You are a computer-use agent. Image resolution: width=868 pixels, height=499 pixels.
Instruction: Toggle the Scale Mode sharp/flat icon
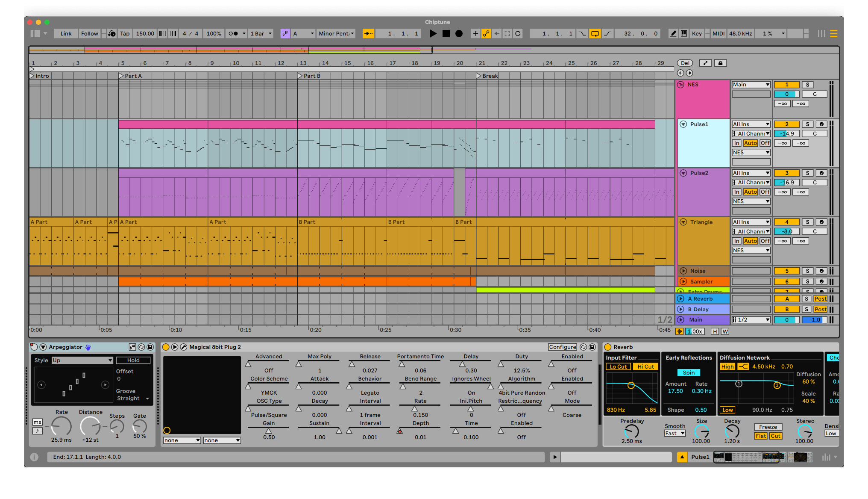click(x=285, y=34)
